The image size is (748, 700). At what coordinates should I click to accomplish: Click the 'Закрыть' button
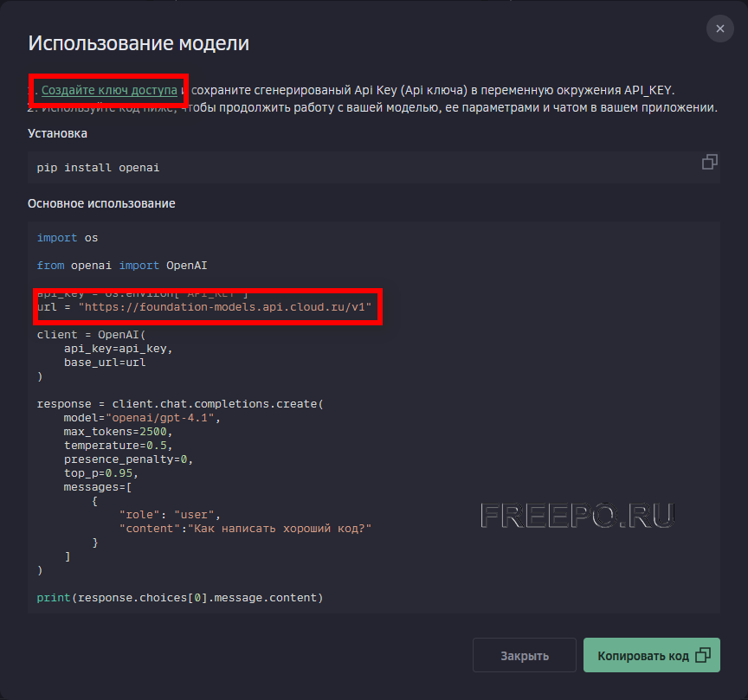525,656
